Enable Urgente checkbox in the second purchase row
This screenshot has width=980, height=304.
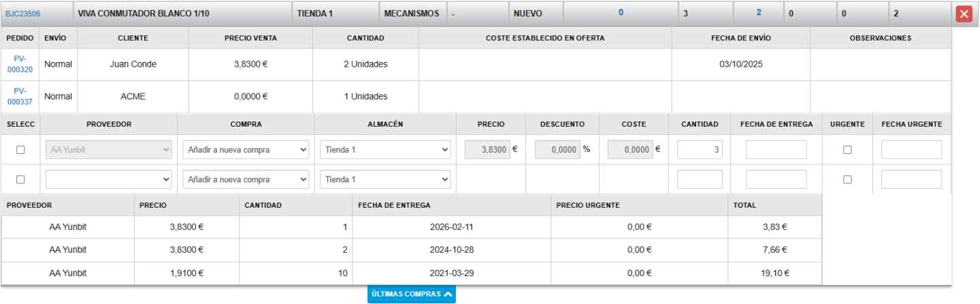tap(847, 179)
